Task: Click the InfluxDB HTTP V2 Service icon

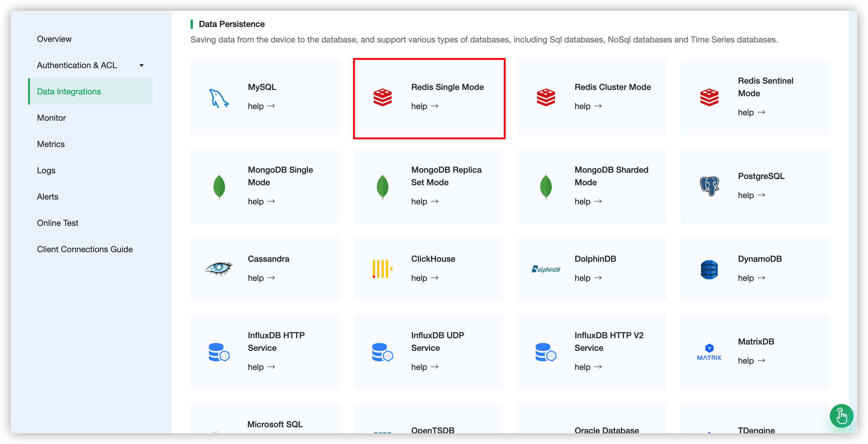Action: (x=546, y=352)
